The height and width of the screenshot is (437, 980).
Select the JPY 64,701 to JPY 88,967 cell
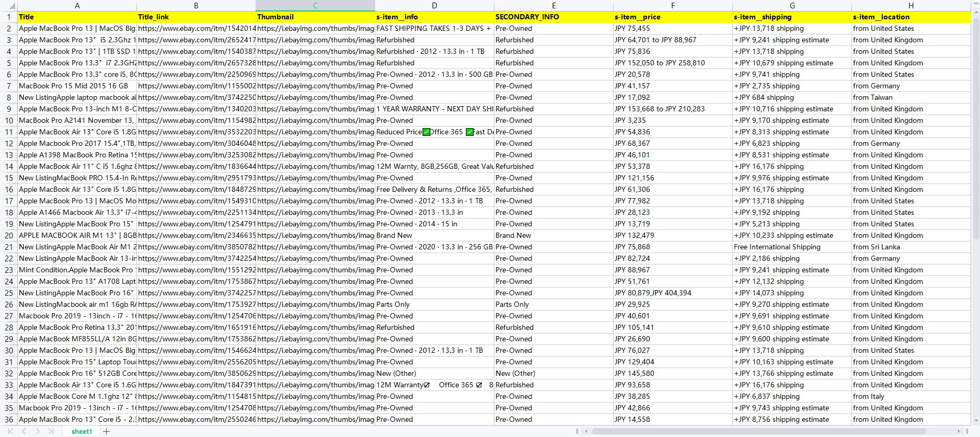(673, 40)
